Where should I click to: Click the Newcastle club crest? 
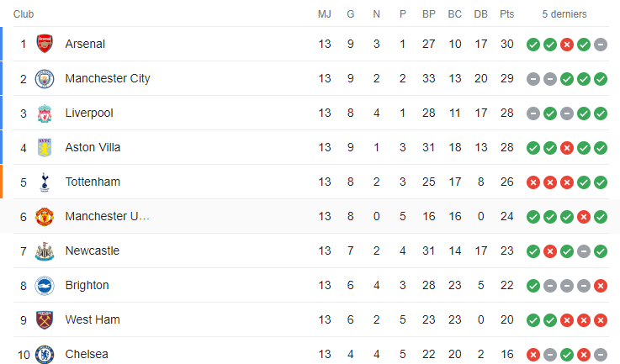(x=45, y=251)
